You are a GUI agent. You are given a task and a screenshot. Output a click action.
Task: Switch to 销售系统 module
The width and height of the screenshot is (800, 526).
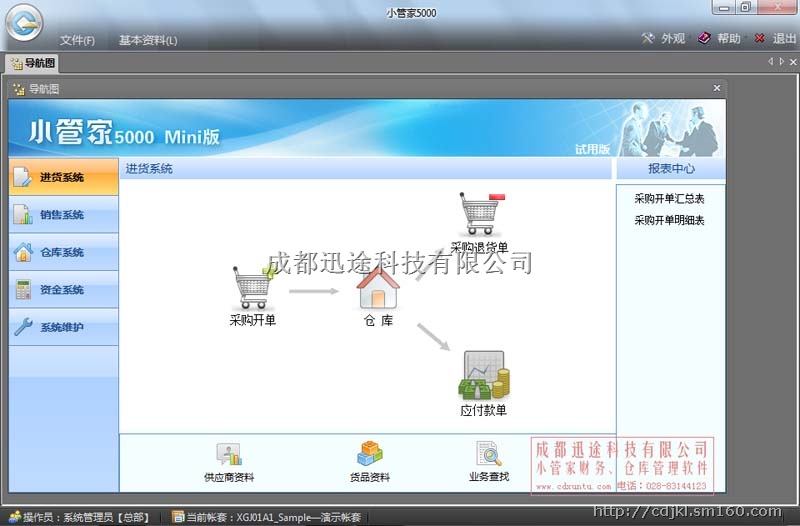pyautogui.click(x=63, y=215)
